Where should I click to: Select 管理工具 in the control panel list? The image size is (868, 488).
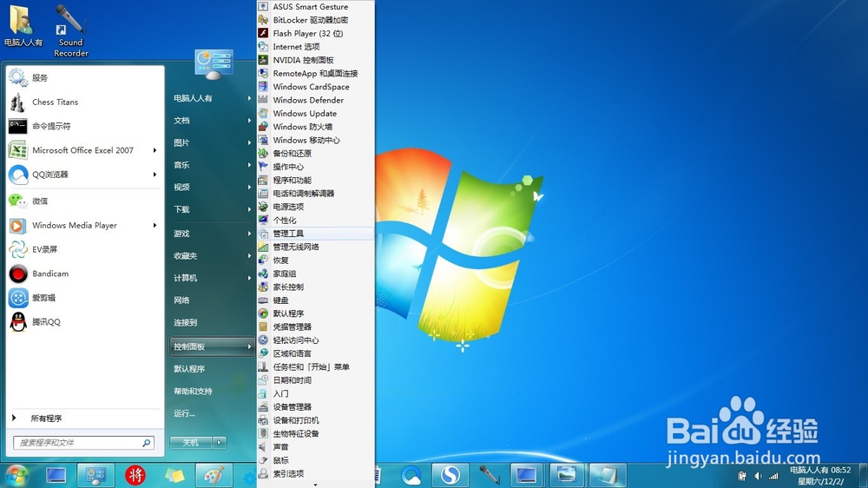pos(316,234)
